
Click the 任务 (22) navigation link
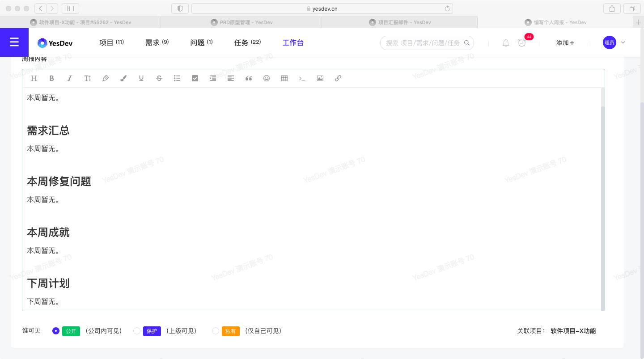pyautogui.click(x=247, y=42)
